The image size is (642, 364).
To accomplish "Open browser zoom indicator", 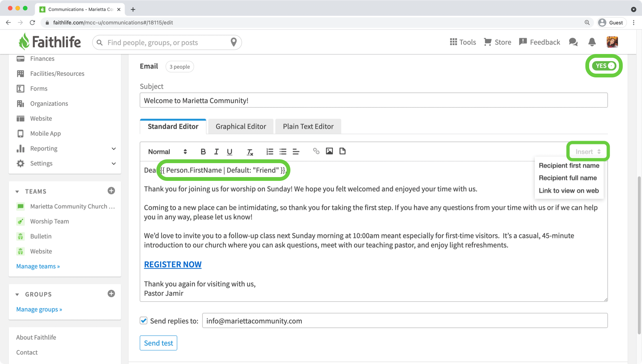I will pos(587,23).
